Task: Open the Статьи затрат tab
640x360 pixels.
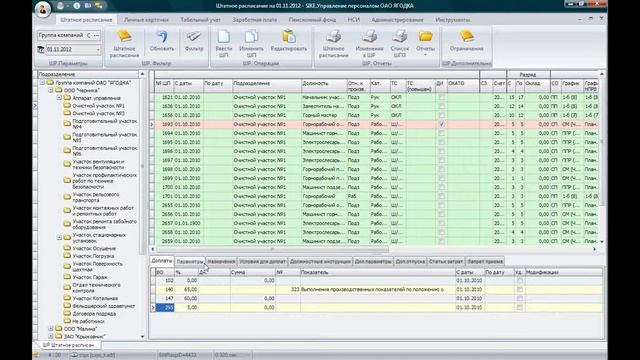Action: click(x=446, y=261)
